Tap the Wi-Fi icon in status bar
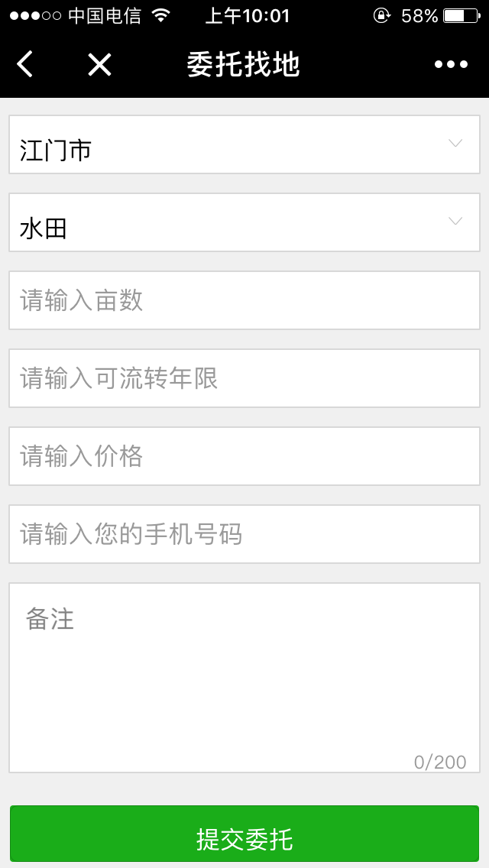This screenshot has height=868, width=489. tap(160, 15)
